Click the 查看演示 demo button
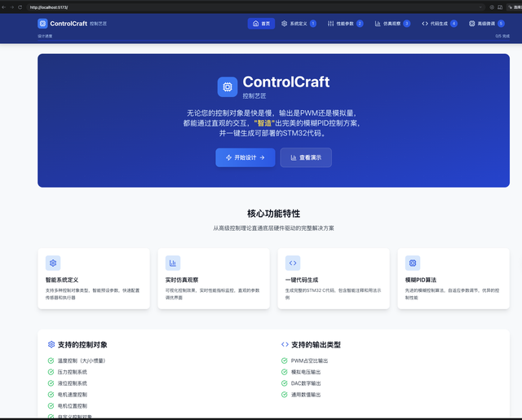 (306, 157)
